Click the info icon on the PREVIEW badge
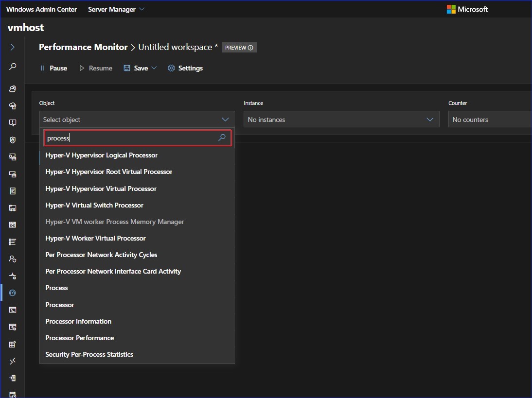Viewport: 532px width, 398px height. click(x=250, y=48)
